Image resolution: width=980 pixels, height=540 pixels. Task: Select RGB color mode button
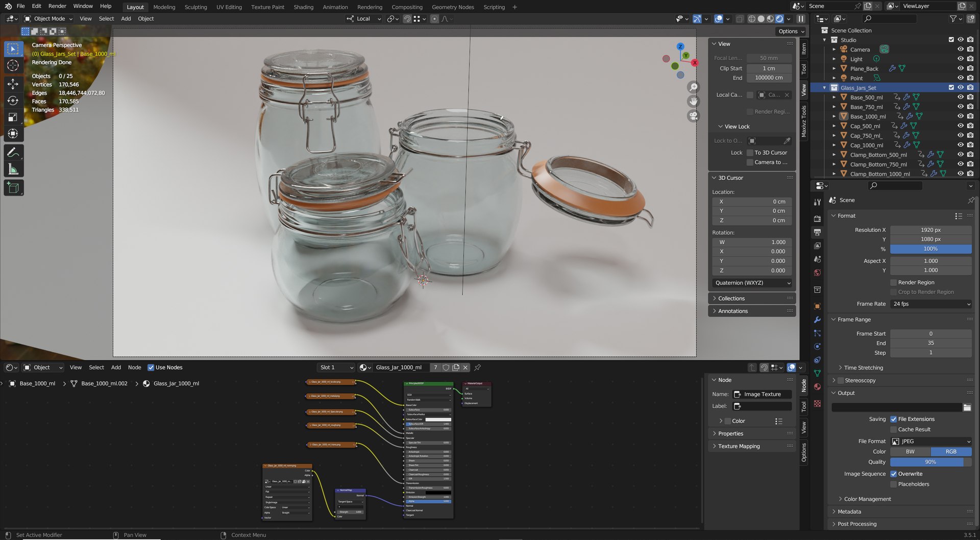[x=951, y=452]
